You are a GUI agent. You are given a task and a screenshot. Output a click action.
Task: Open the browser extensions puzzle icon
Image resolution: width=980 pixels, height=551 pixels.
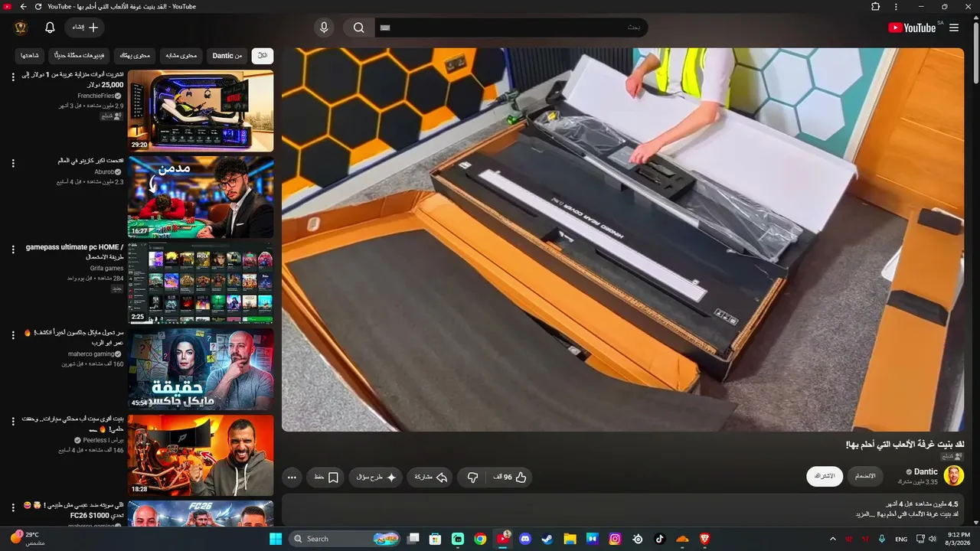point(875,7)
